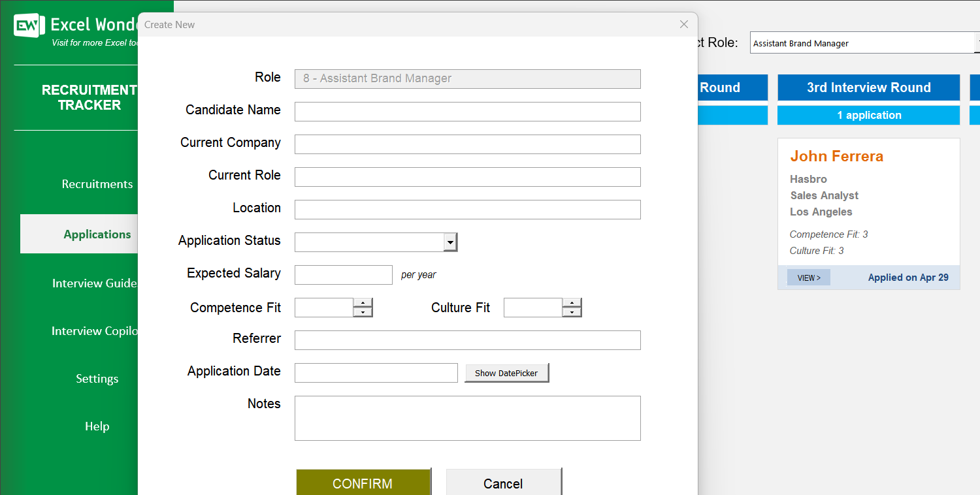
Task: Click the Show DatePicker icon button
Action: [x=506, y=372]
